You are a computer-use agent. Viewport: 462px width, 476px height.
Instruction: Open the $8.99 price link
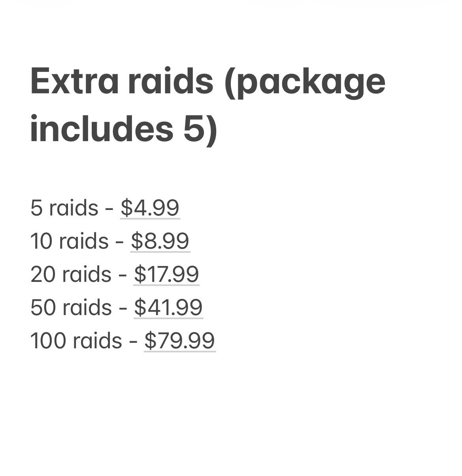point(160,241)
